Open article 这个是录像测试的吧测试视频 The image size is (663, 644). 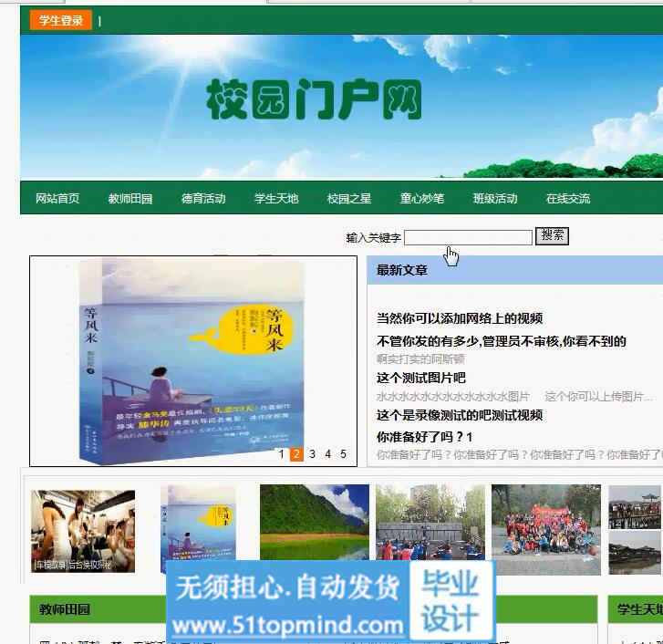point(460,415)
